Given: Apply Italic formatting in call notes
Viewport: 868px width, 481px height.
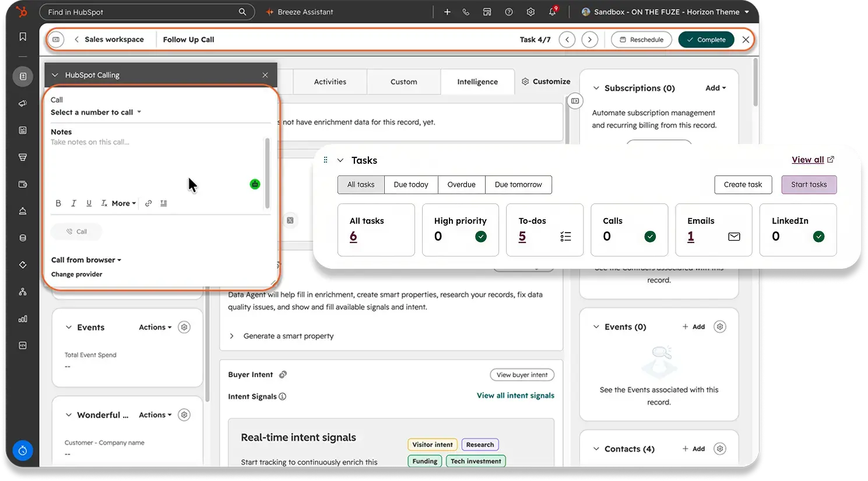Looking at the screenshot, I should 73,203.
